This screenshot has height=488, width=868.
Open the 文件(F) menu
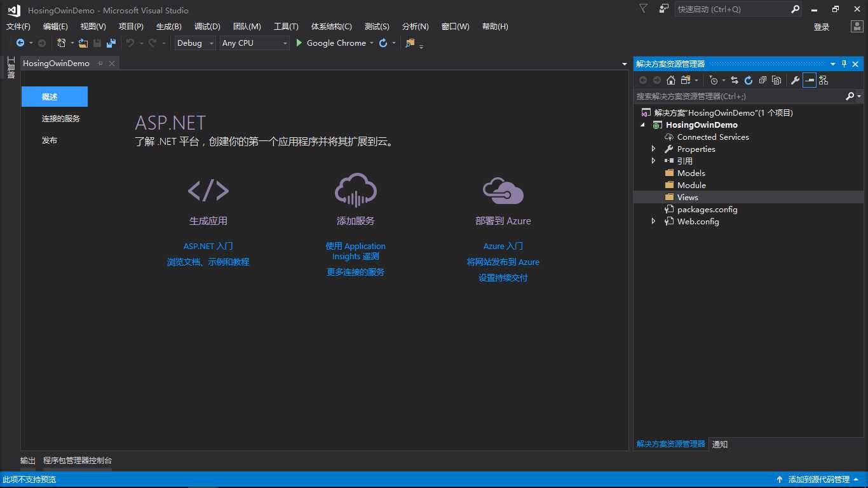tap(18, 27)
